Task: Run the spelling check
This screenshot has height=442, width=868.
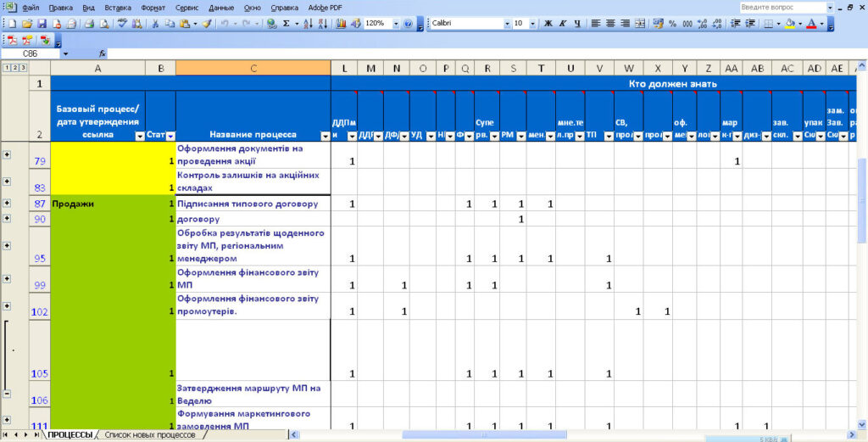Action: [122, 24]
